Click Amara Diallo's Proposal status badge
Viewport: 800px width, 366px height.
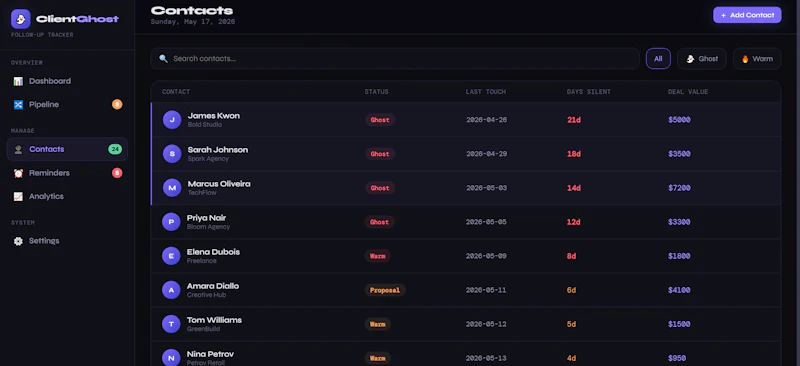pos(385,290)
